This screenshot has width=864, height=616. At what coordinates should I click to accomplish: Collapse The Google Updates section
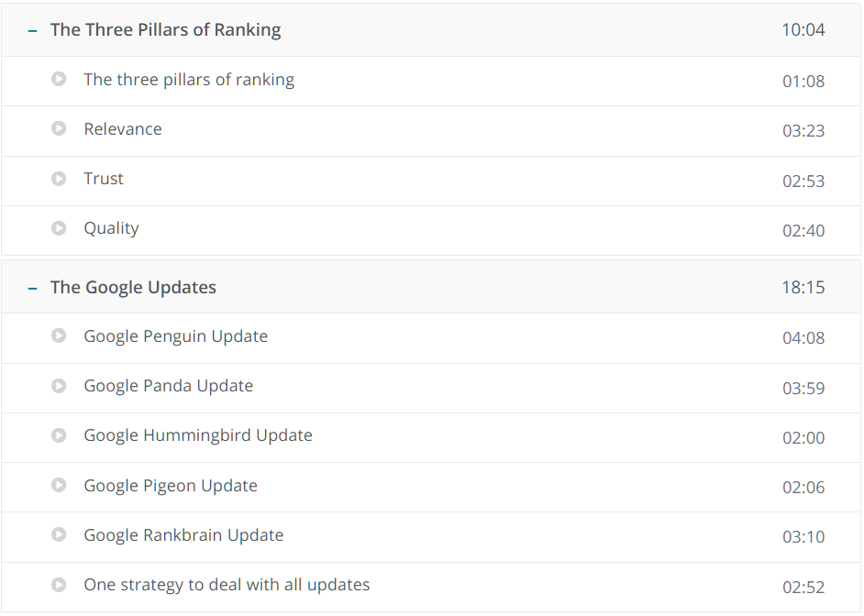pos(32,288)
